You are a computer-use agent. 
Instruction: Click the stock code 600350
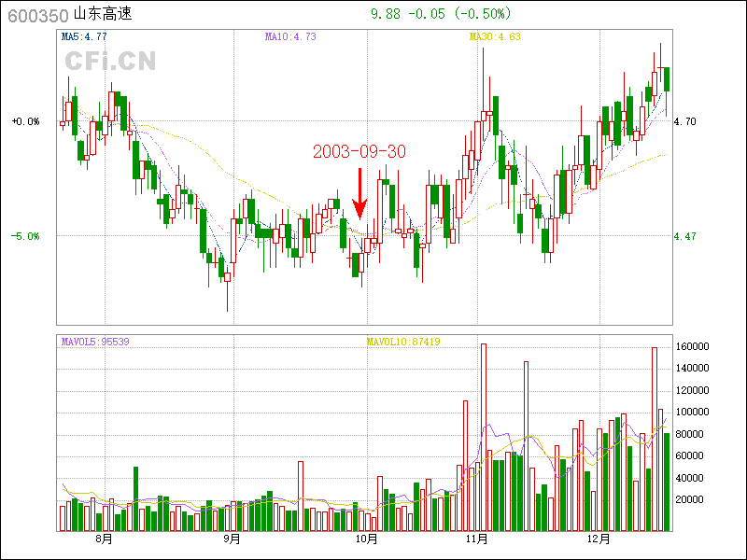click(36, 16)
